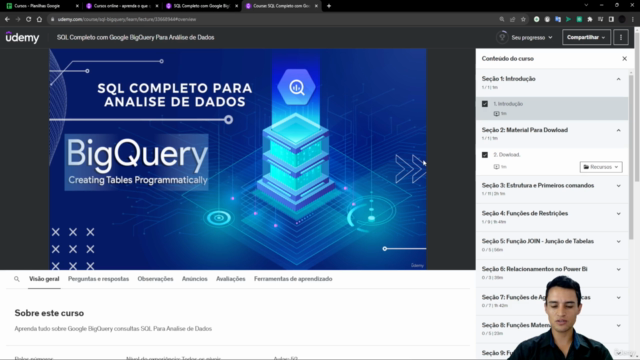This screenshot has width=640, height=360.
Task: Go back with browser back arrow
Action: [x=7, y=19]
